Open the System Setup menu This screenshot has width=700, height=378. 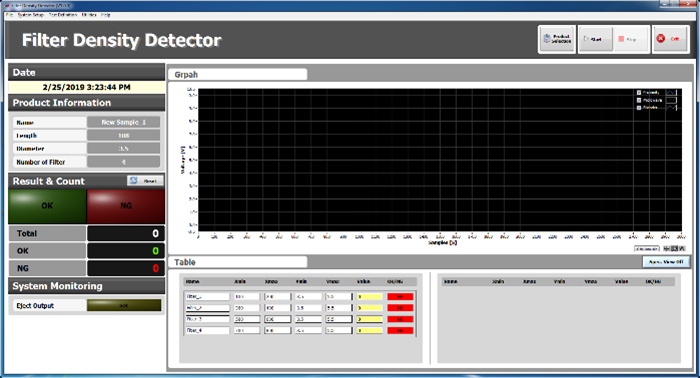tap(30, 15)
